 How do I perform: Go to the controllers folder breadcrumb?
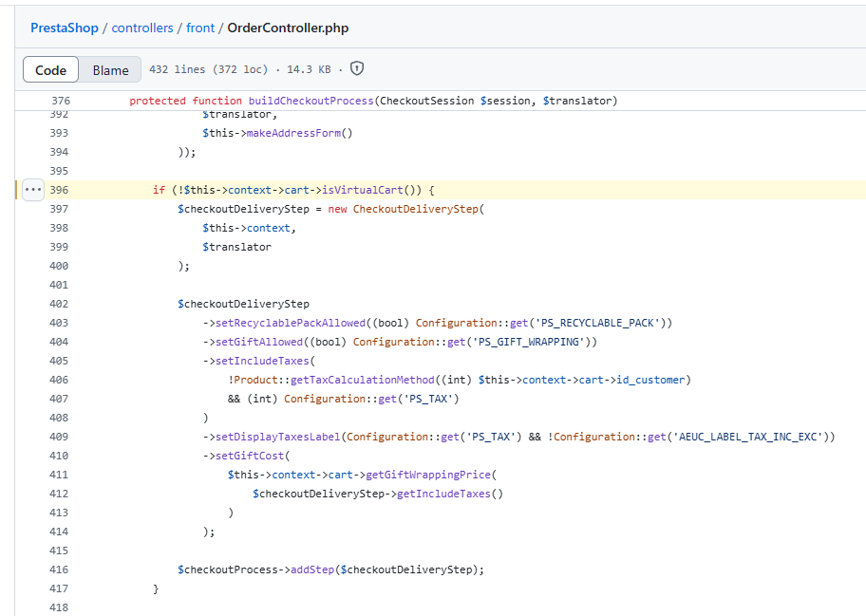[x=141, y=28]
